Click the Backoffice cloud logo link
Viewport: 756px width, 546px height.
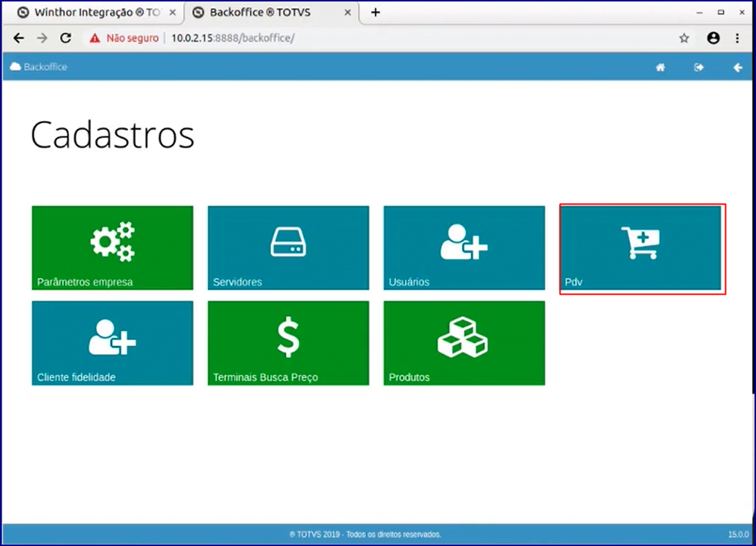[x=39, y=67]
